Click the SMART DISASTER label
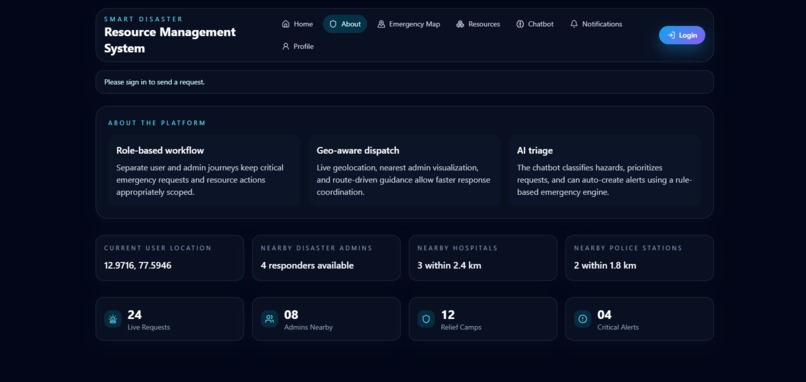806x382 pixels. click(143, 19)
